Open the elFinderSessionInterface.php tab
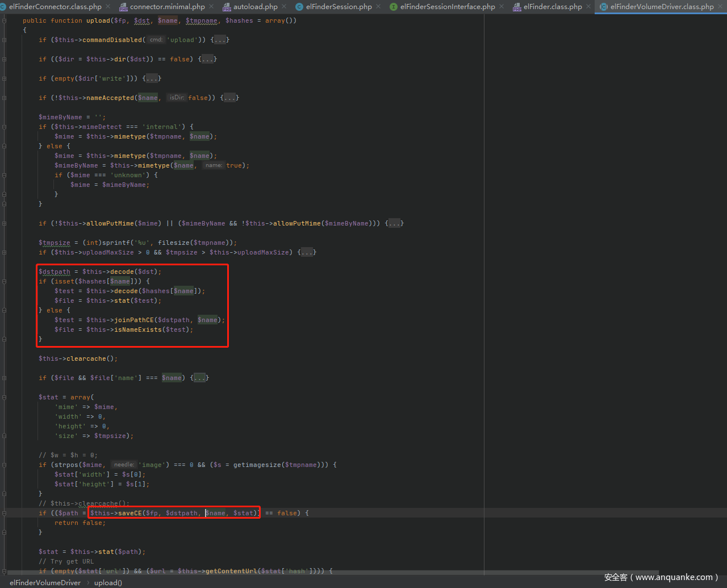 point(448,7)
